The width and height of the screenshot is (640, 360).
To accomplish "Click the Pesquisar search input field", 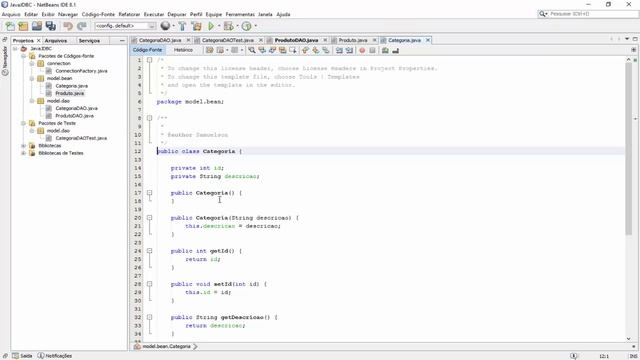I will coord(593,14).
